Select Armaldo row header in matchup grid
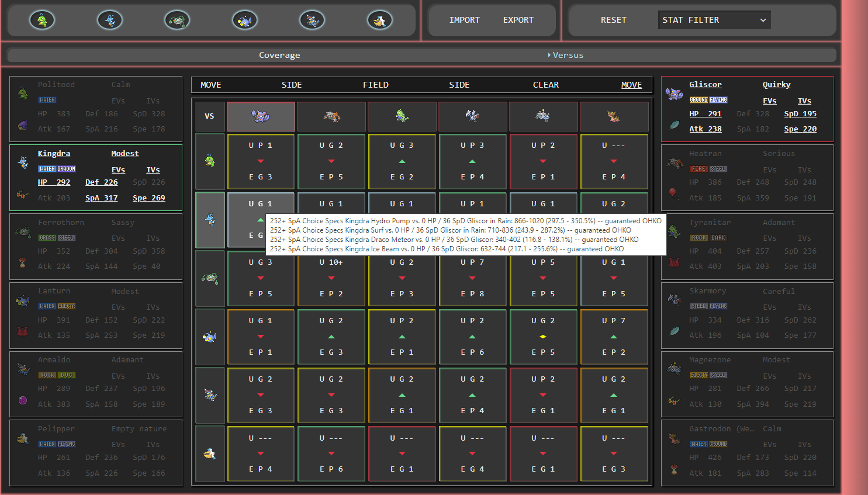The height and width of the screenshot is (495, 868). point(210,395)
